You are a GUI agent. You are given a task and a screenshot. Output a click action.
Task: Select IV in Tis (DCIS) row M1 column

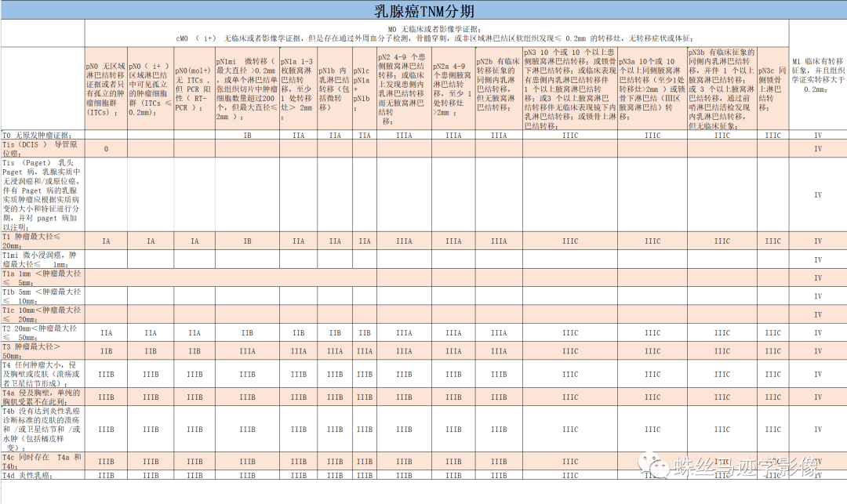818,149
